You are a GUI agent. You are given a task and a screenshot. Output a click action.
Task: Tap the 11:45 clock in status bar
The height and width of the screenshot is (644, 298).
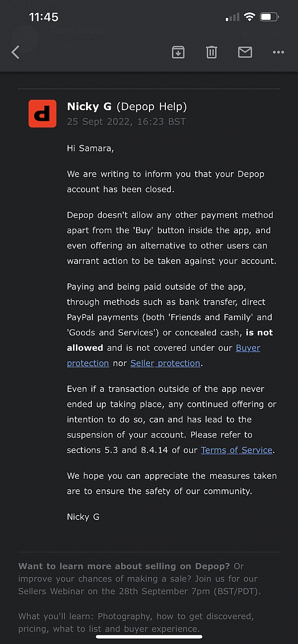44,17
